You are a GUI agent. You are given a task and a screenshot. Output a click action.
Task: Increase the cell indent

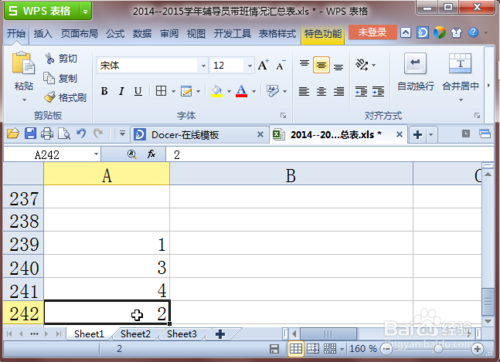378,91
